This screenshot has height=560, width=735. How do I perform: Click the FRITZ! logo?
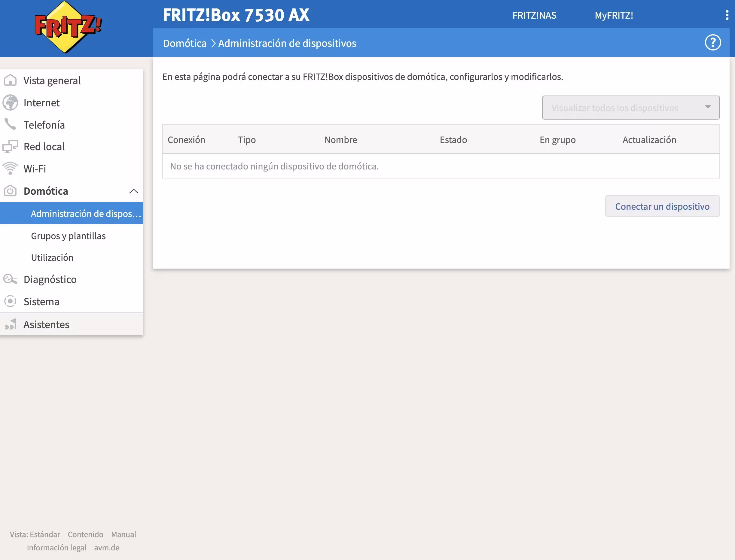click(x=68, y=27)
